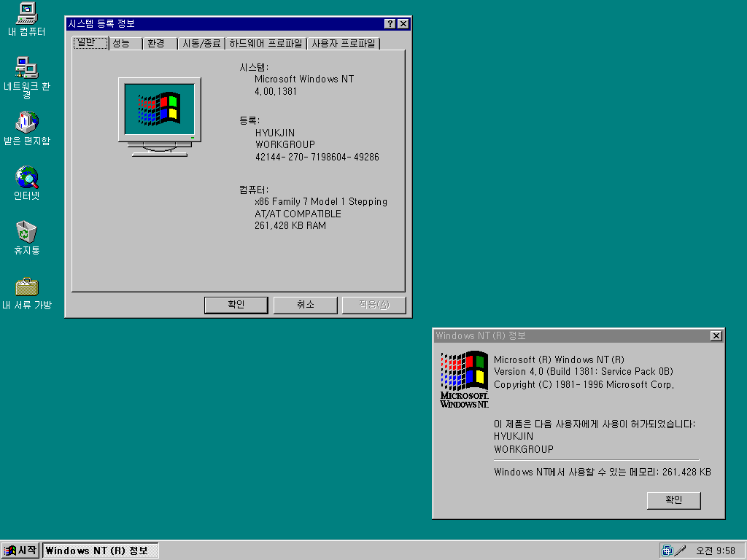Open the 환경 tab

tap(160, 43)
